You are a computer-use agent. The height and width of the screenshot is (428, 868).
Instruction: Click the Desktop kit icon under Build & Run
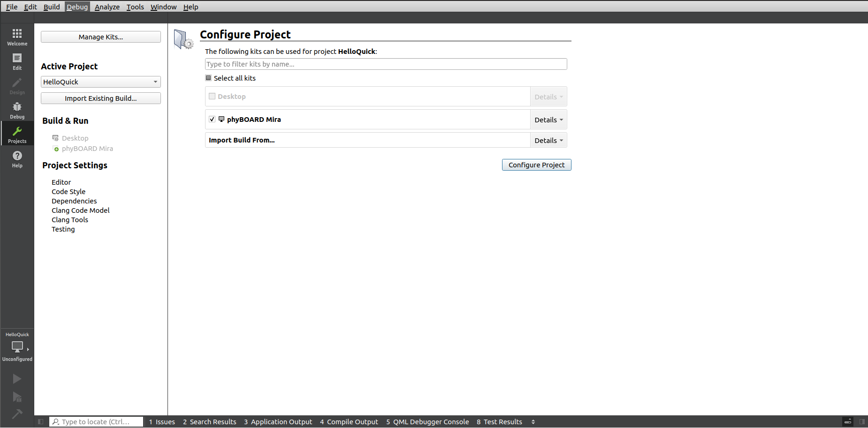55,138
